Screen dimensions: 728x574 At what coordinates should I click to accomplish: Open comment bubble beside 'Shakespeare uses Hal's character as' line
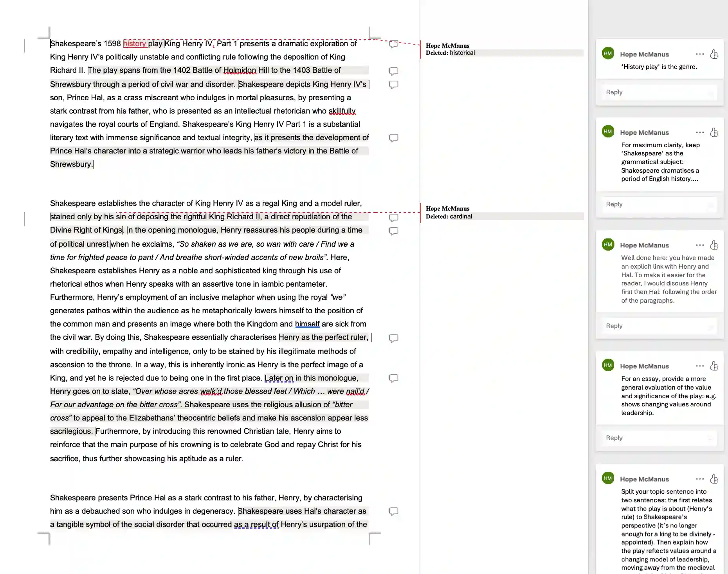pyautogui.click(x=394, y=511)
